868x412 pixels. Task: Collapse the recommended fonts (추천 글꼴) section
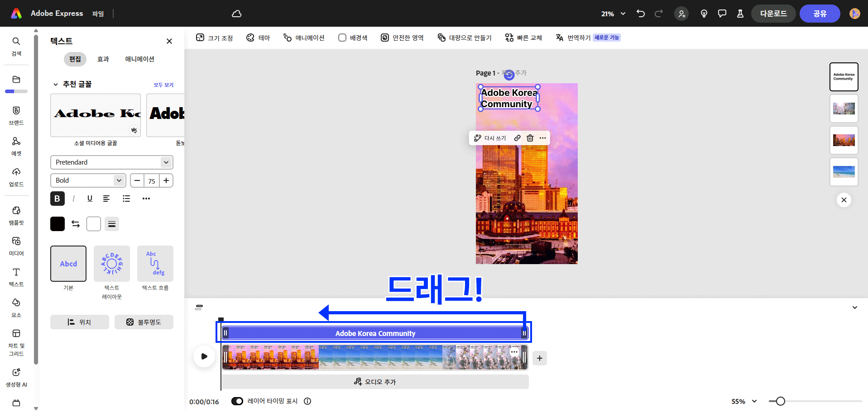pos(56,84)
